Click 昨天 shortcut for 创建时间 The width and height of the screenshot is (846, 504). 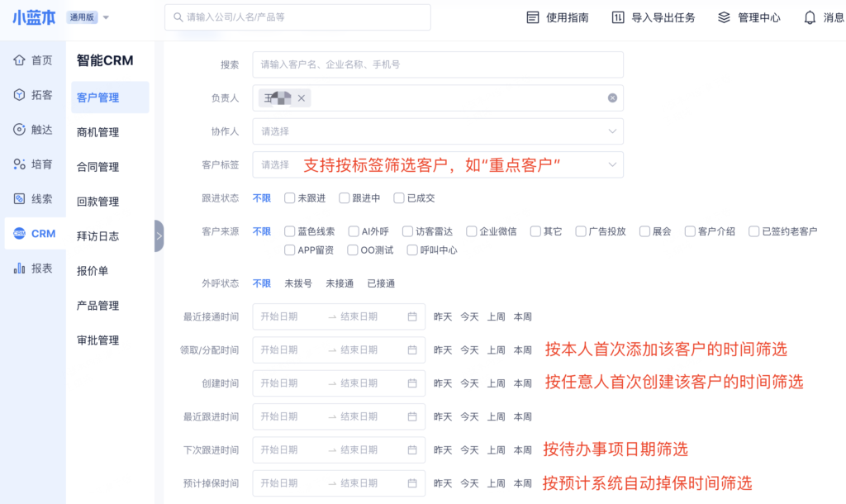[443, 383]
